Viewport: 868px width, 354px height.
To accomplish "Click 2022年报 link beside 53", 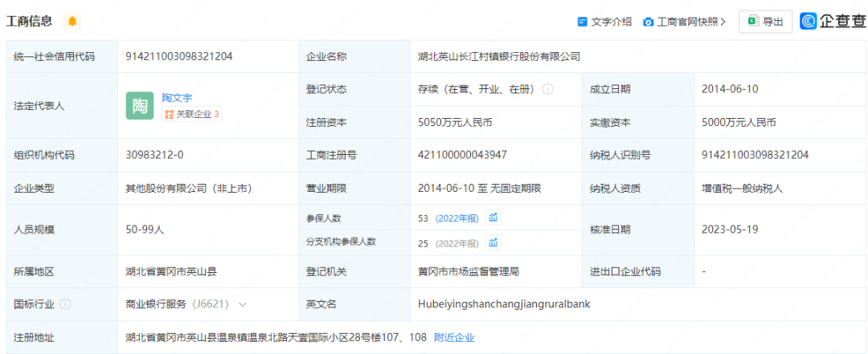I will click(x=457, y=218).
